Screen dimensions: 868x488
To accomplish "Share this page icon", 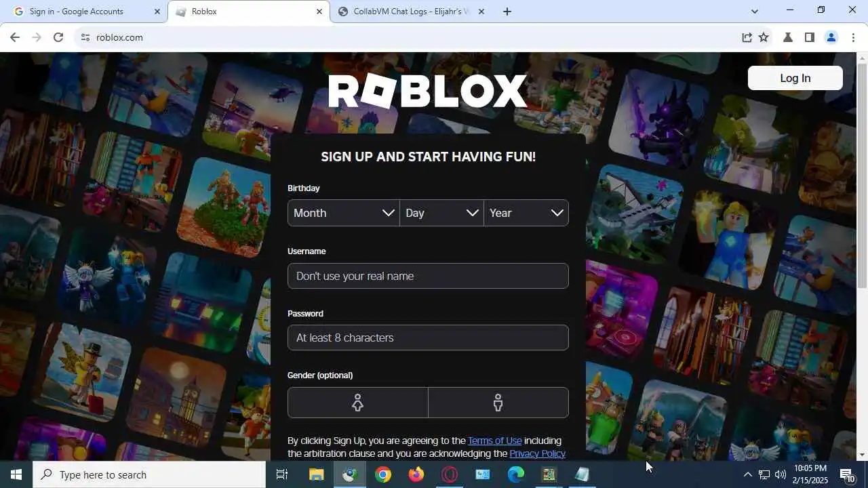I will [x=747, y=37].
